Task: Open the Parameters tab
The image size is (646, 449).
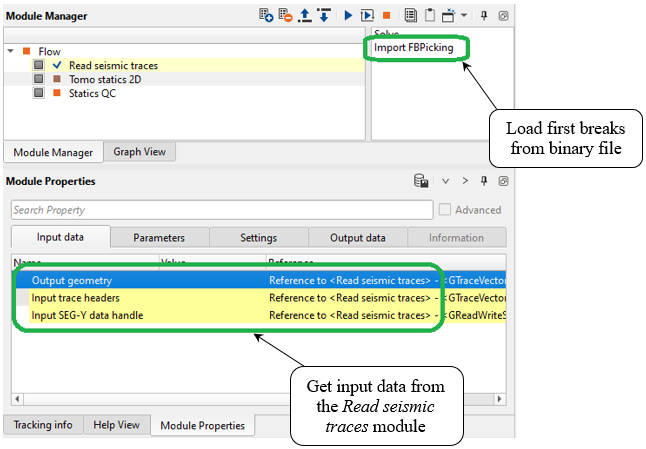Action: click(x=159, y=238)
